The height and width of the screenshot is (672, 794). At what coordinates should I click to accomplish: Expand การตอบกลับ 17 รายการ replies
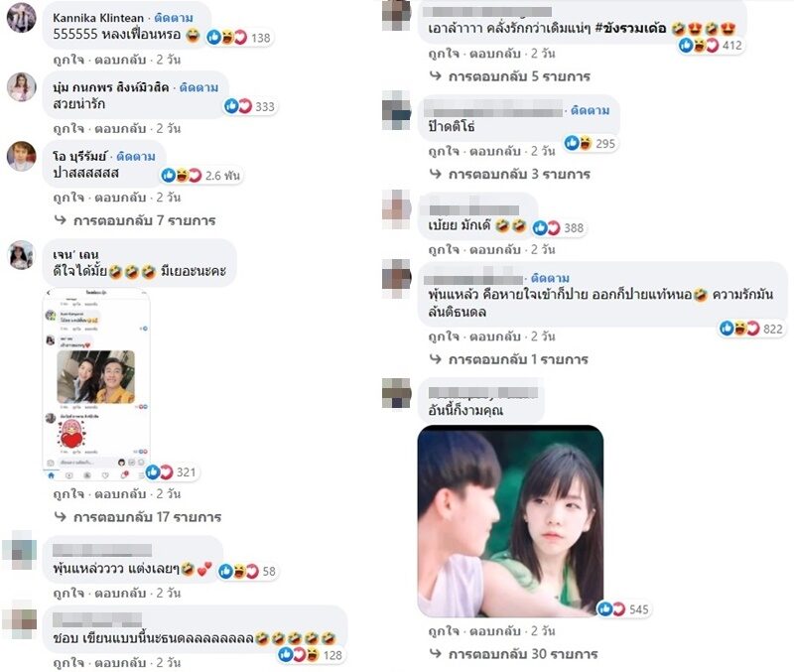(138, 517)
